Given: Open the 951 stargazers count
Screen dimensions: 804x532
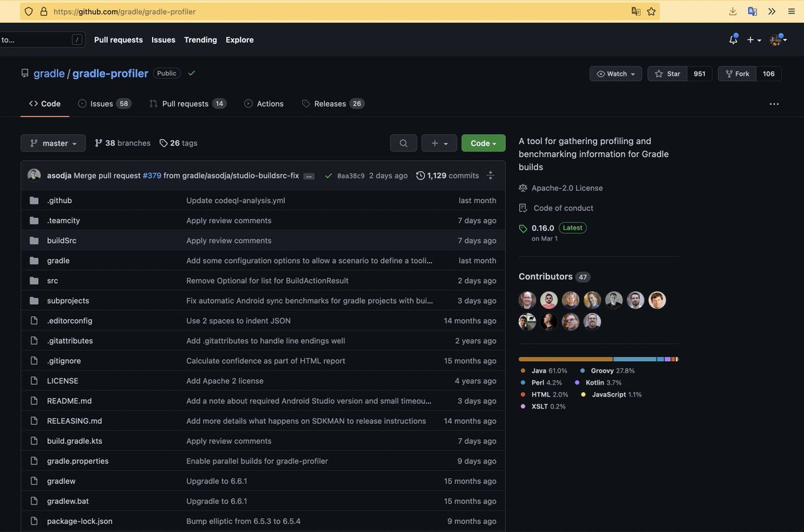Looking at the screenshot, I should pos(699,74).
